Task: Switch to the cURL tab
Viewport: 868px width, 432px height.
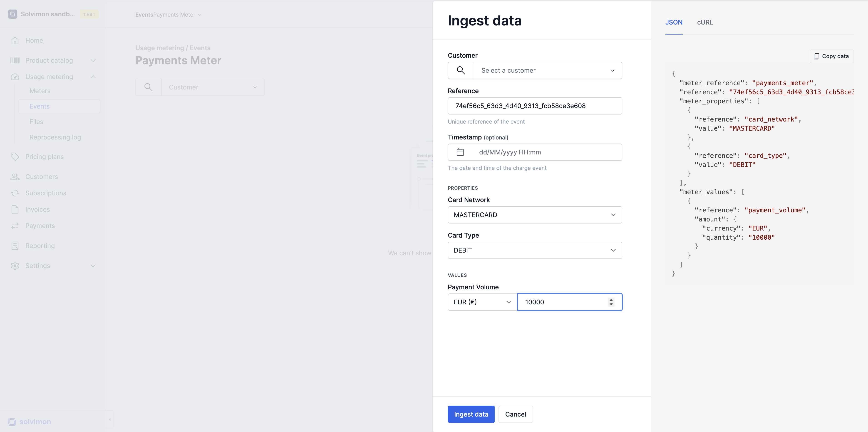Action: 704,22
